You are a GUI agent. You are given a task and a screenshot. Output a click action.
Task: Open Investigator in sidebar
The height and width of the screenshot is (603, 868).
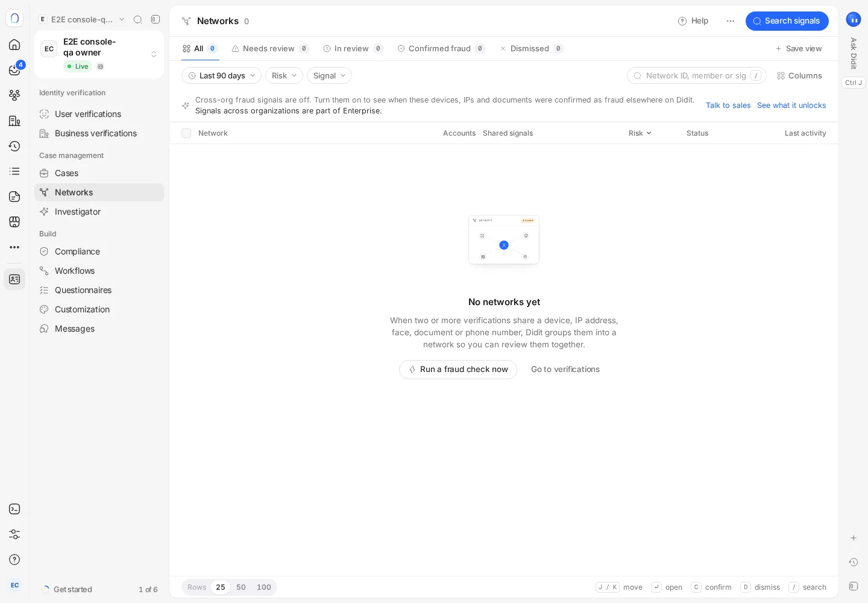pos(99,212)
